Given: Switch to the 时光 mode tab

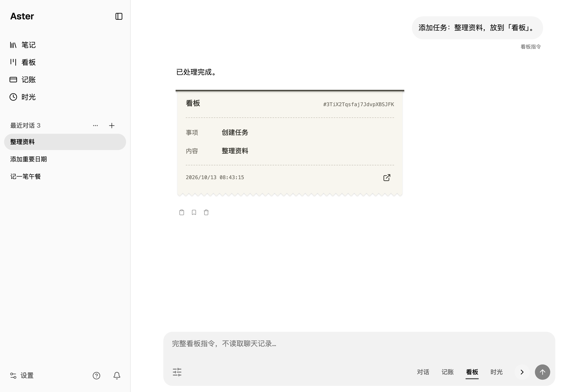Looking at the screenshot, I should [x=496, y=372].
